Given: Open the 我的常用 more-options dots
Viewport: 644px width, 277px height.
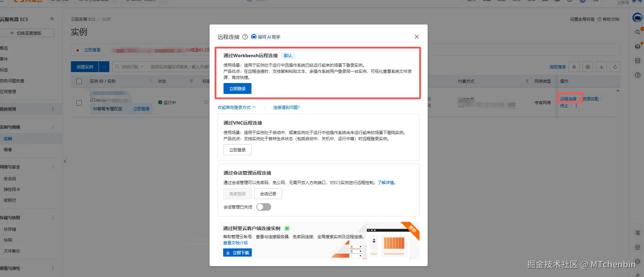Looking at the screenshot, I should click(x=53, y=109).
